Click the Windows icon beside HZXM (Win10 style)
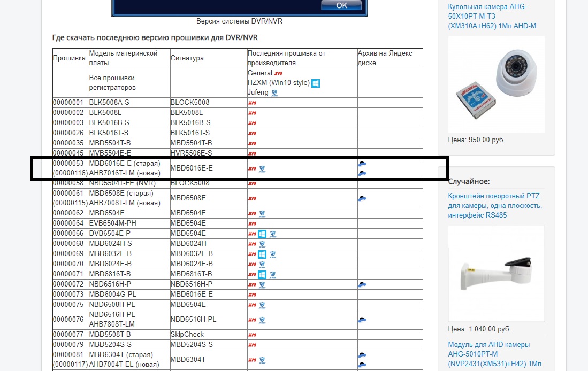Viewport: 588px width, 371px height. pos(316,83)
